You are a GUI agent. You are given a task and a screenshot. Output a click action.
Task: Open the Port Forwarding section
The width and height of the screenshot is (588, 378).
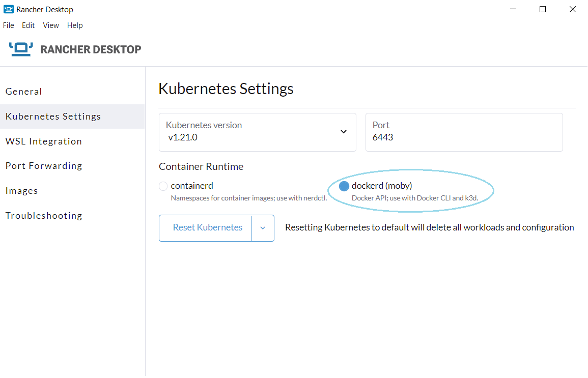pos(43,165)
